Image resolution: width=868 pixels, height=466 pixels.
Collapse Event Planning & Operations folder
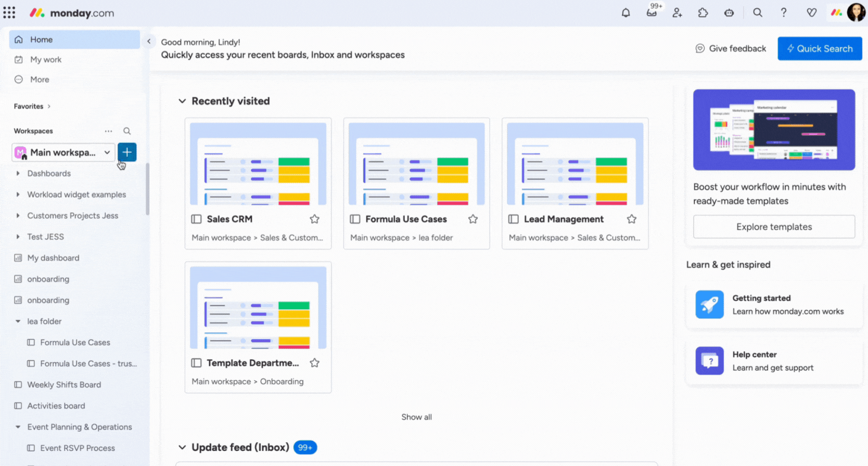pyautogui.click(x=18, y=427)
